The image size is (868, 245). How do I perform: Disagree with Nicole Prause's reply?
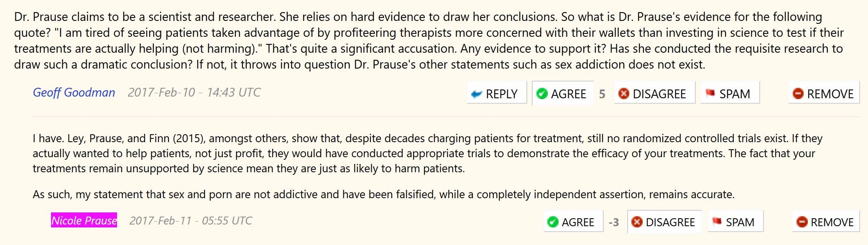(665, 222)
